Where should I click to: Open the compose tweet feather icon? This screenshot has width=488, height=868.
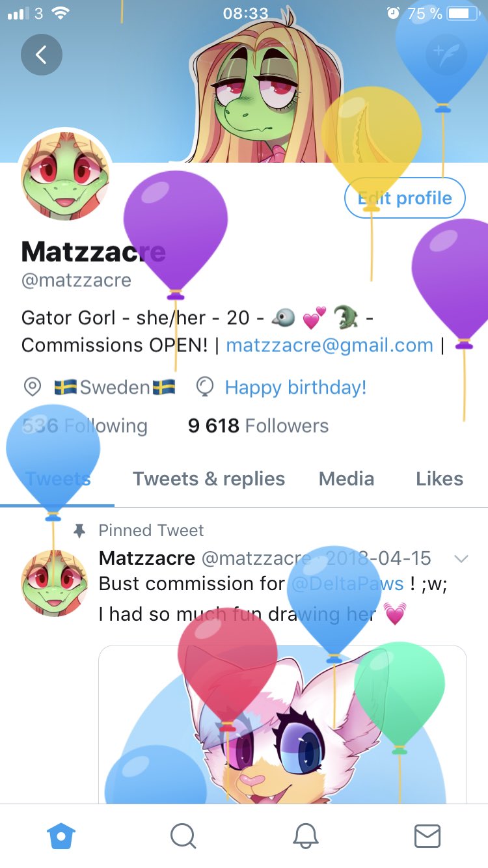446,55
